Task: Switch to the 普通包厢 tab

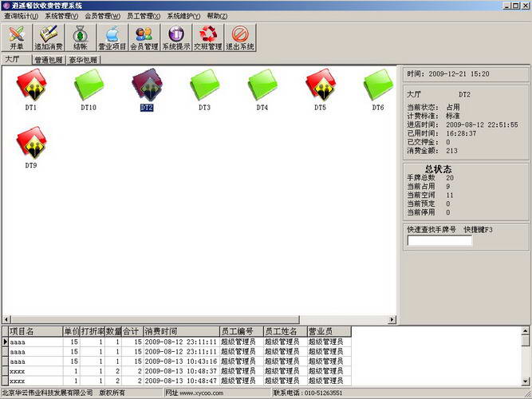Action: [49, 60]
